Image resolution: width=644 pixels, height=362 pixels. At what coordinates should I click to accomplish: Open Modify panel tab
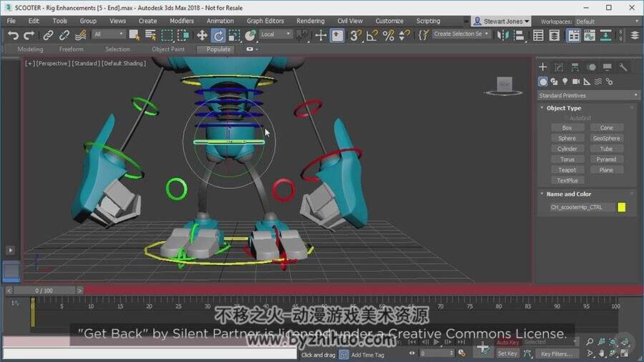[559, 67]
